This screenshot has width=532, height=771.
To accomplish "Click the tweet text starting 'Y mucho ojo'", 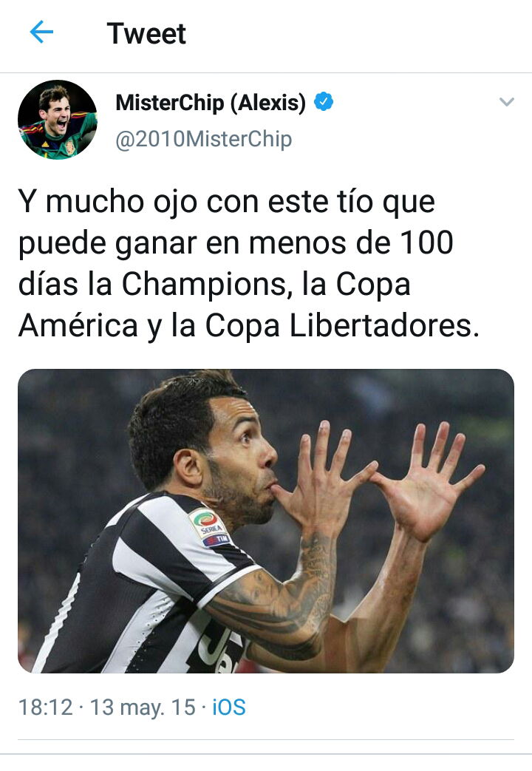I will coord(249,264).
